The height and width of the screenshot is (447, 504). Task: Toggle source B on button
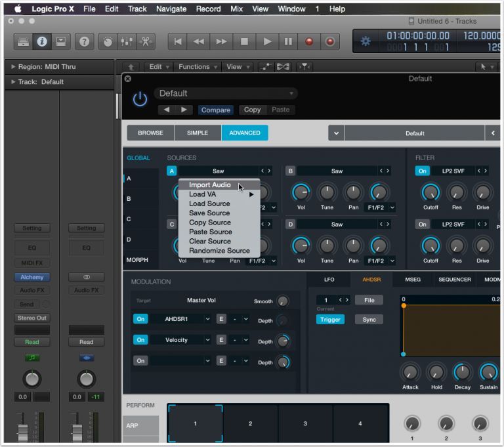pyautogui.click(x=290, y=171)
